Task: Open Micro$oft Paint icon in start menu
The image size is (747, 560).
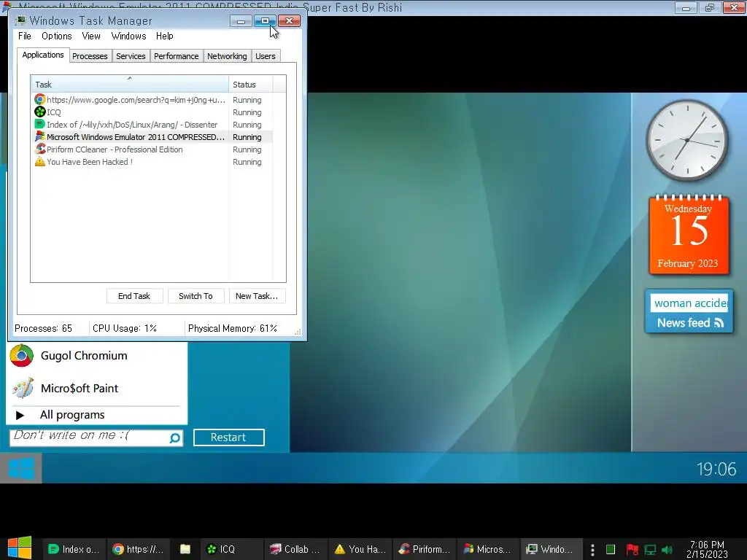Action: [23, 388]
